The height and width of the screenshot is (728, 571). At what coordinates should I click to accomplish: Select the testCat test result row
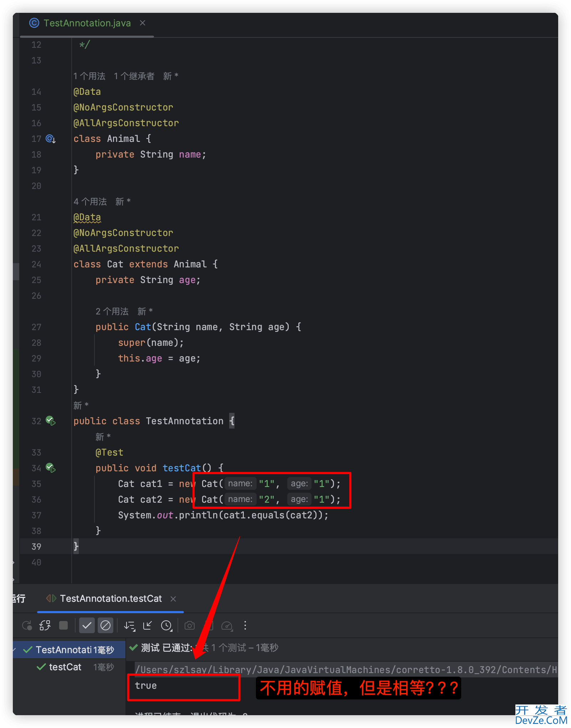(69, 667)
